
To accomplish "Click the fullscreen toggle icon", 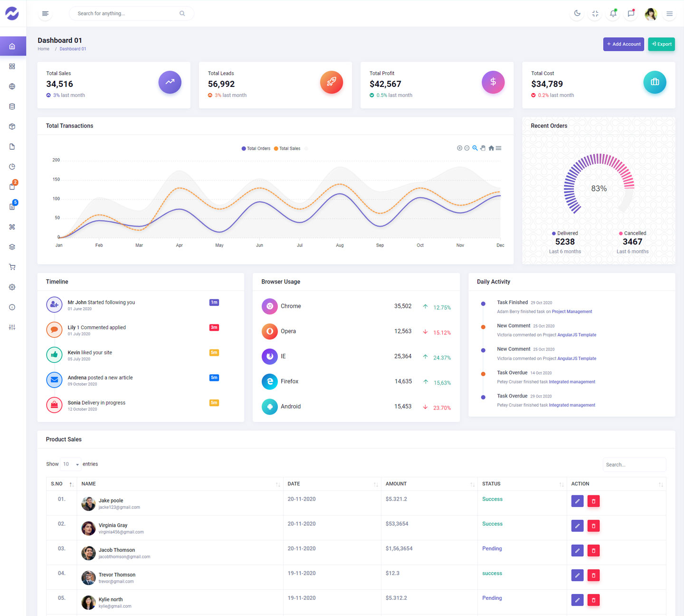I will 595,14.
